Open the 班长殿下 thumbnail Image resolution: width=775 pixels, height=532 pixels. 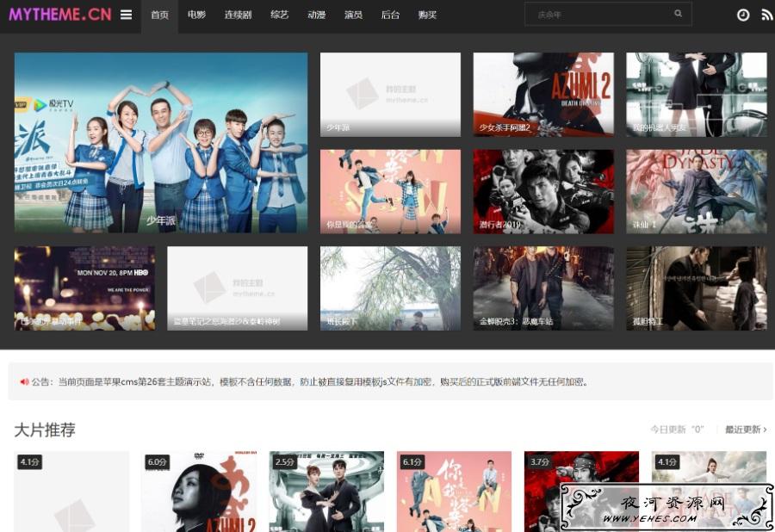click(390, 288)
